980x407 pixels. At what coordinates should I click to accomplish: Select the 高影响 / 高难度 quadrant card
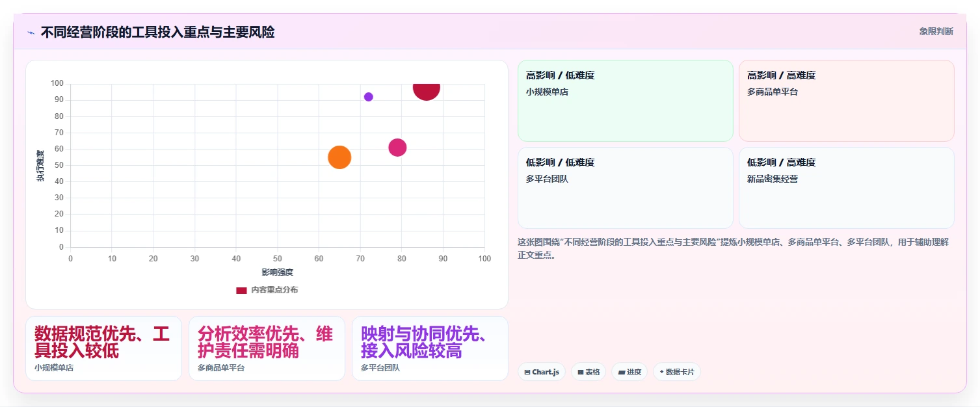[846, 101]
